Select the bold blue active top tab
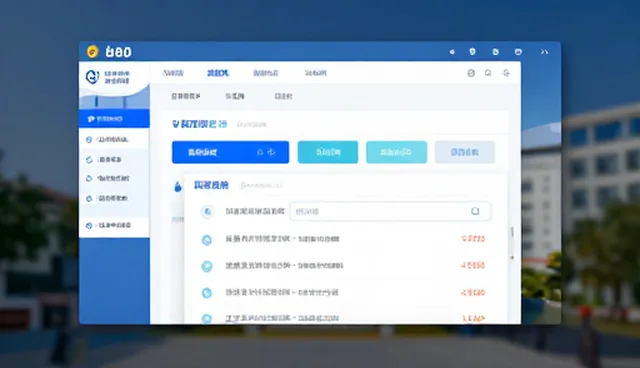Image resolution: width=640 pixels, height=368 pixels. point(218,73)
